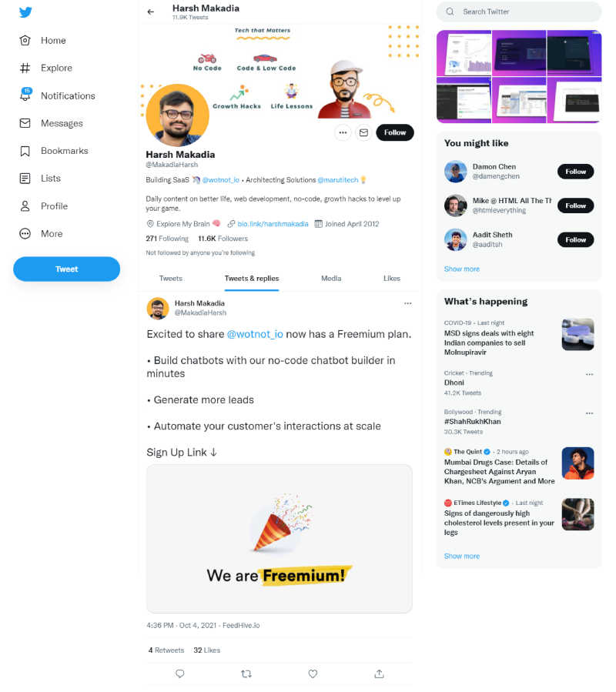Click the back arrow beside Harsh Makadia
The width and height of the screenshot is (616, 692).
click(151, 12)
